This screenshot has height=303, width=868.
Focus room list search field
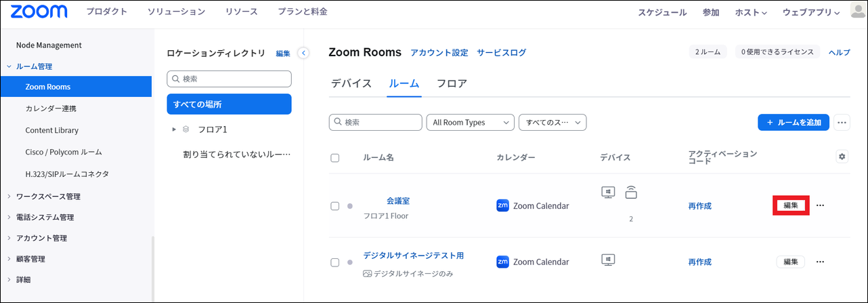375,123
